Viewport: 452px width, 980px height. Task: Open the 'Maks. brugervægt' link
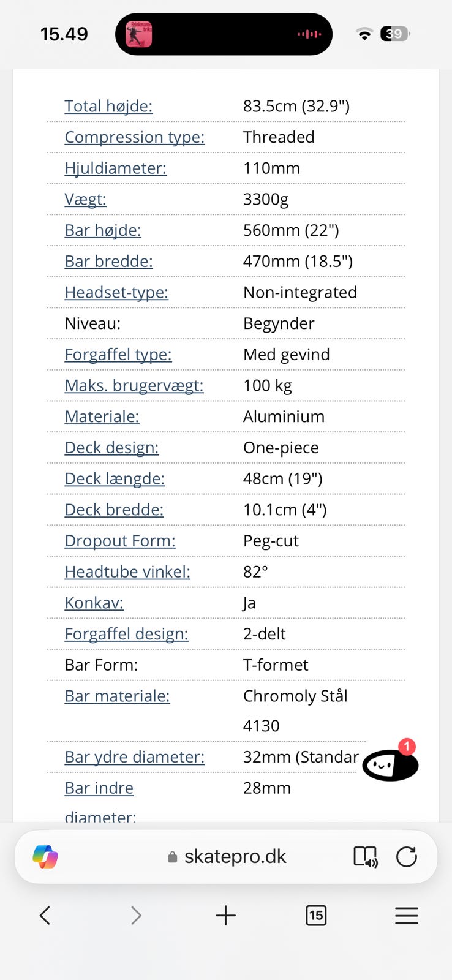(x=134, y=386)
